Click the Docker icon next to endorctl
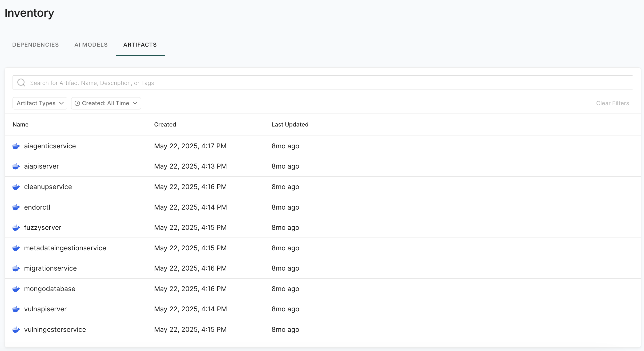 tap(16, 207)
